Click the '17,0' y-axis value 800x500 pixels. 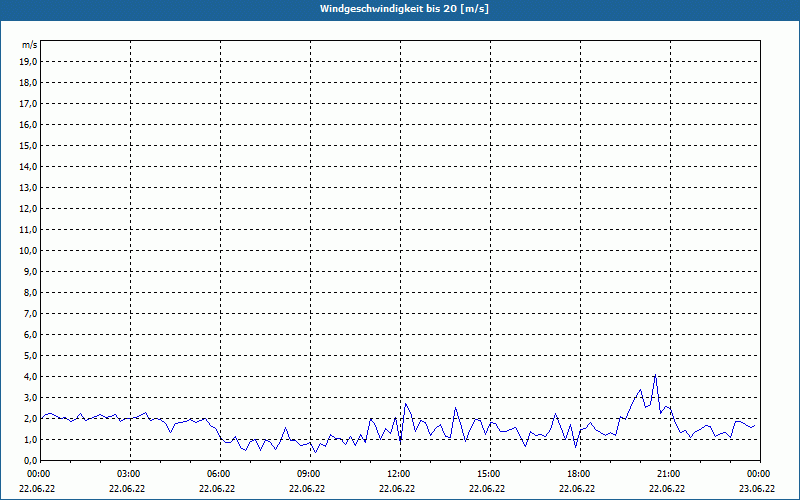(28, 104)
